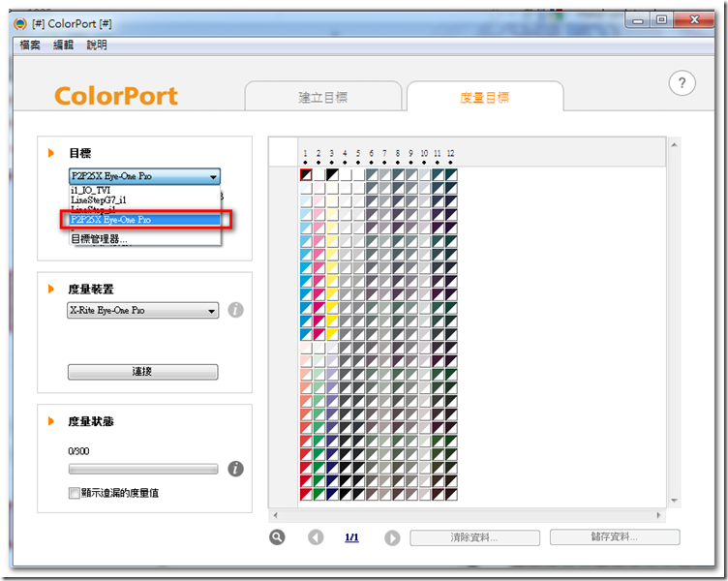Image resolution: width=728 pixels, height=581 pixels.
Task: Enable 顯示遺漏的度量值 checkbox
Action: click(74, 493)
